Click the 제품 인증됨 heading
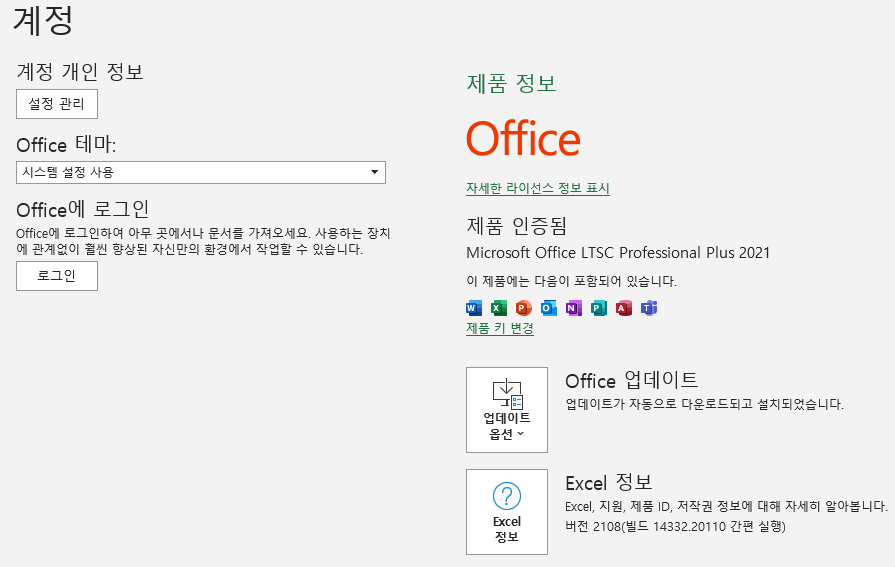The height and width of the screenshot is (567, 895). [x=517, y=226]
